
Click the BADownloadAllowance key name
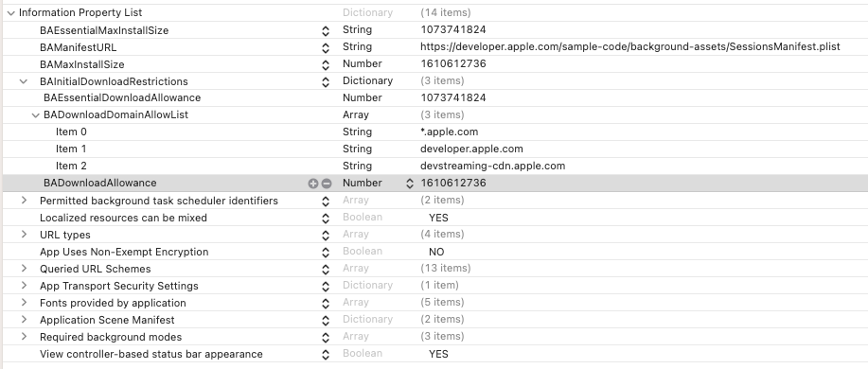99,184
